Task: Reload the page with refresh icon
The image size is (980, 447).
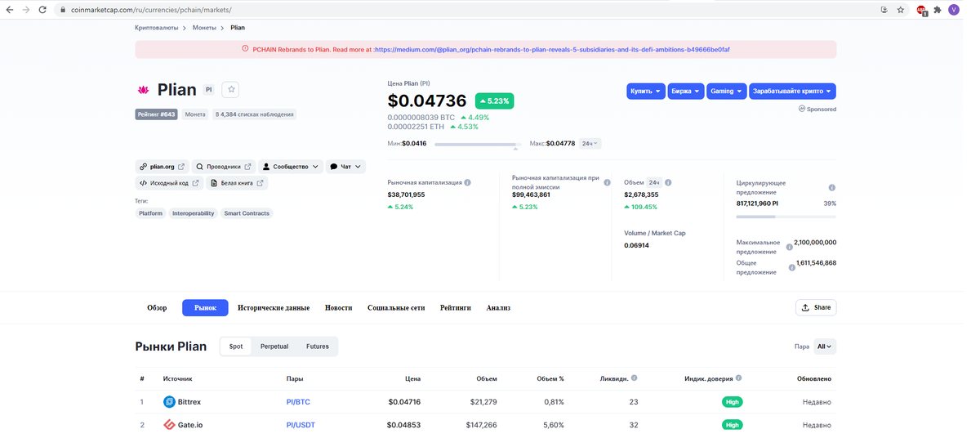Action: [42, 10]
